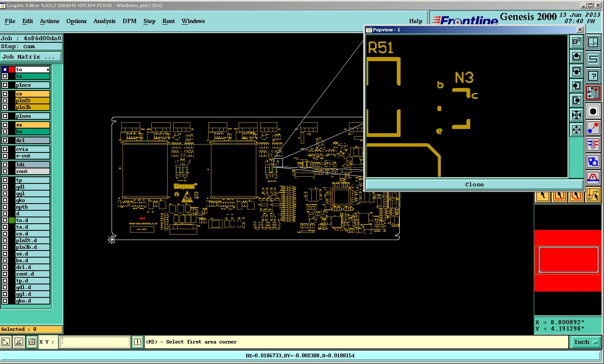Viewport: 604px width, 364px height.
Task: Click the pan down arrow icon in Popview
Action: 576,71
